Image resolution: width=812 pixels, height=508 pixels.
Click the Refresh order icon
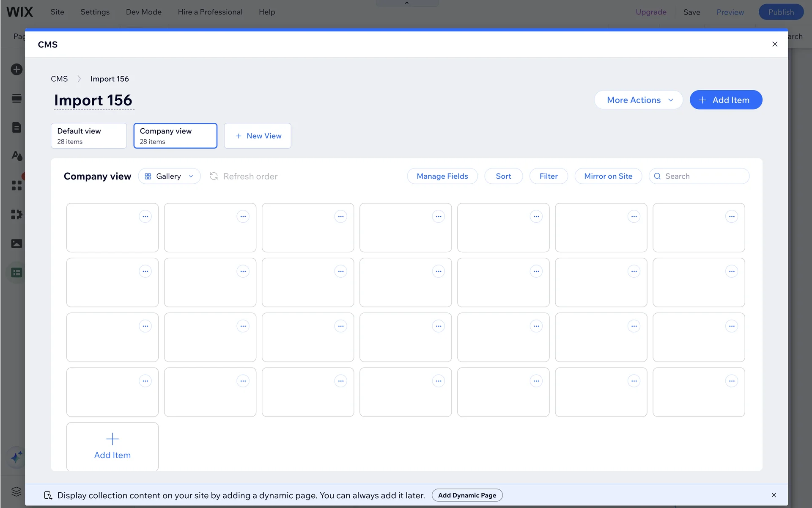click(214, 176)
